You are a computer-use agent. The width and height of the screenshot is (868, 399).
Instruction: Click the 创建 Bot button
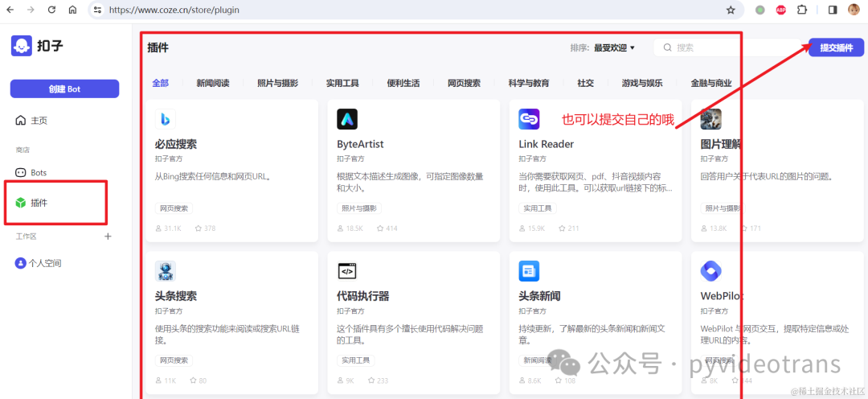[x=64, y=88]
